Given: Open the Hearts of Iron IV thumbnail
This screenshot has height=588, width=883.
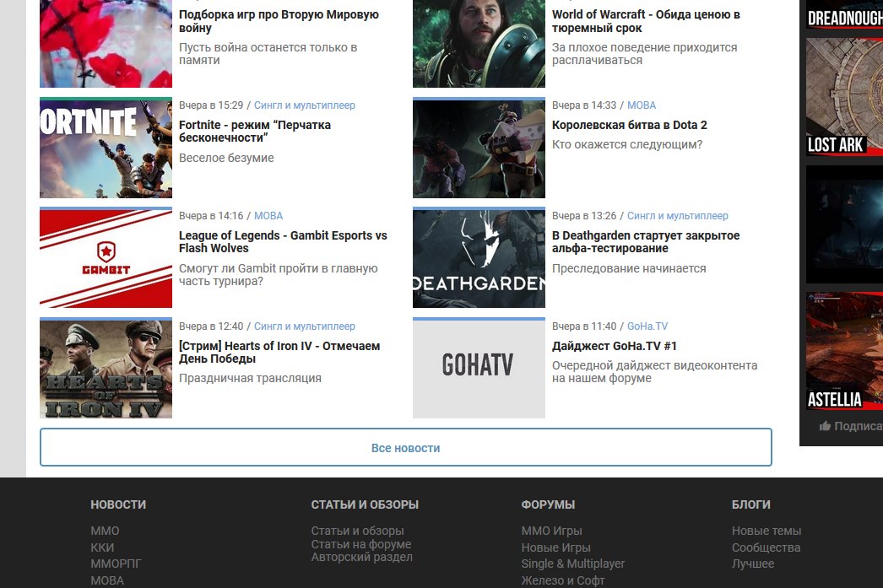Looking at the screenshot, I should [x=106, y=368].
